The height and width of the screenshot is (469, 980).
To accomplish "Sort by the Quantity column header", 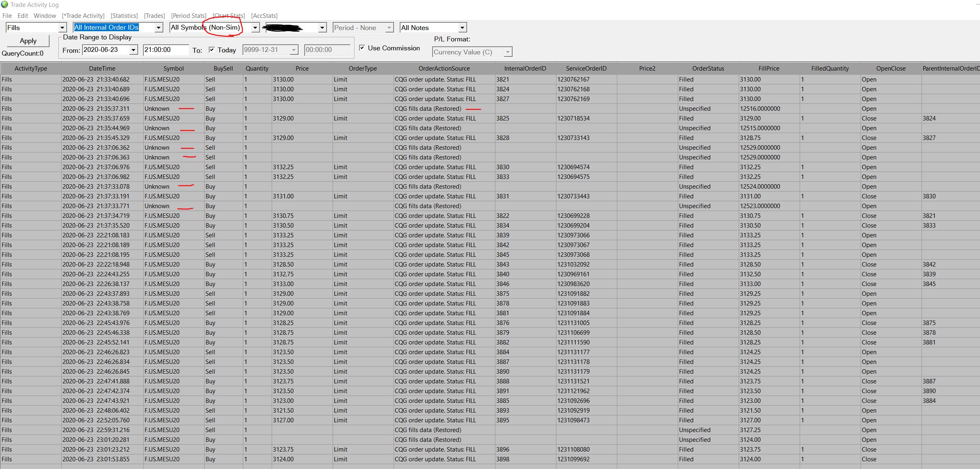I will [257, 69].
